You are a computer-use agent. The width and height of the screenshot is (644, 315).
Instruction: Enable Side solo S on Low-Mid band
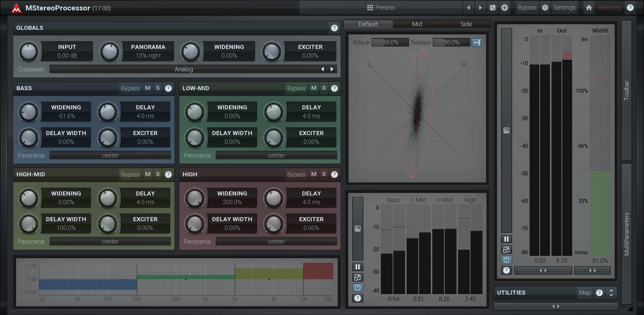pos(324,88)
